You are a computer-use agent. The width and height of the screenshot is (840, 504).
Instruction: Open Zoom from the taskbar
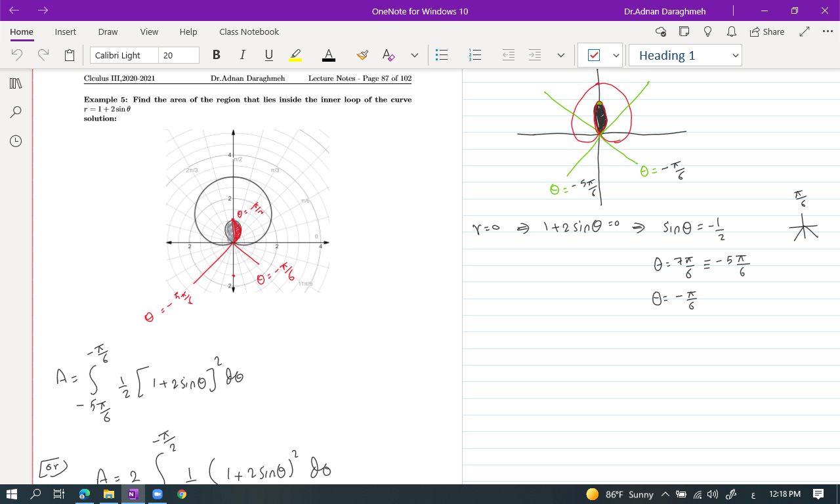pos(157,494)
